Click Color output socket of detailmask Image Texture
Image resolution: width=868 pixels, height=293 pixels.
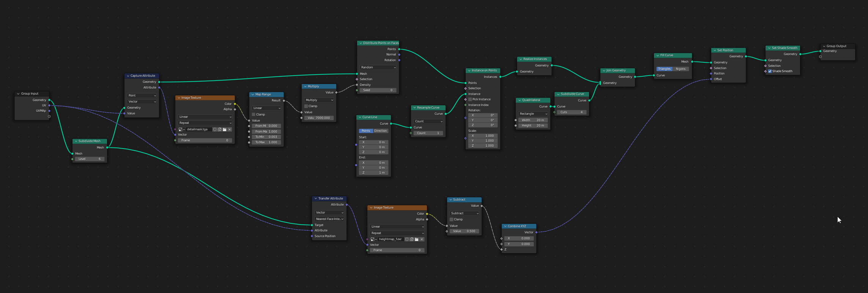[235, 104]
